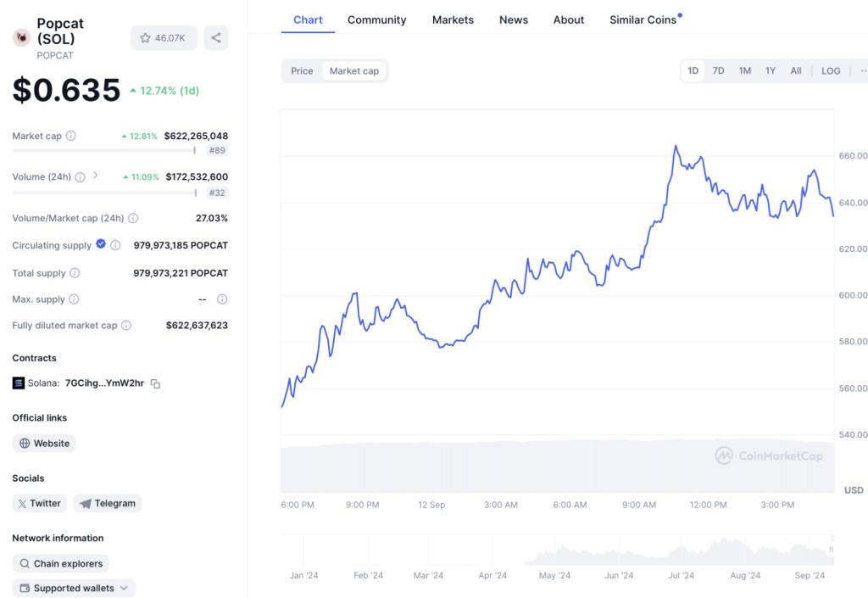This screenshot has width=868, height=598.
Task: Click the 12:00 PM x-axis label
Action: click(708, 505)
